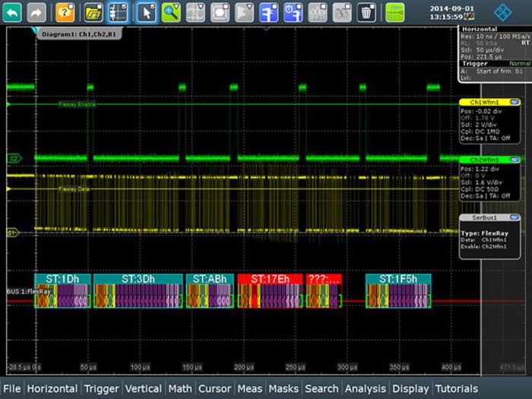This screenshot has width=532, height=399.
Task: Click the Undo arrow icon
Action: click(x=12, y=13)
